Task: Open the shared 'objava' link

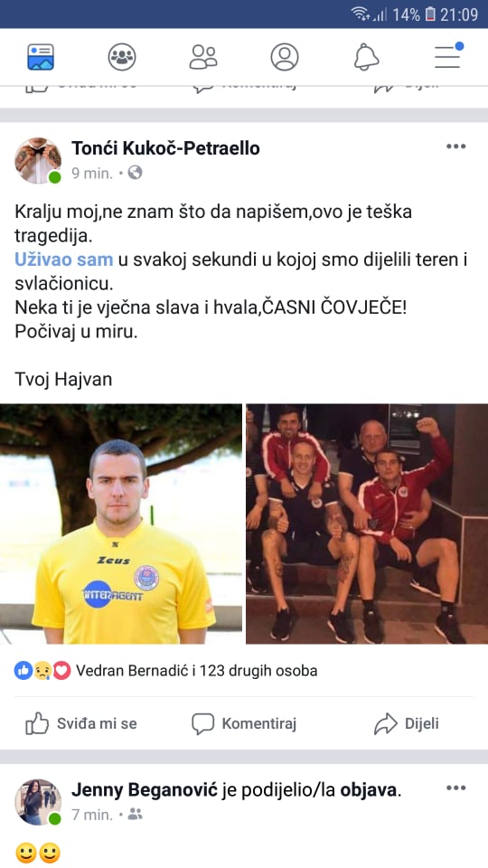Action: coord(369,790)
